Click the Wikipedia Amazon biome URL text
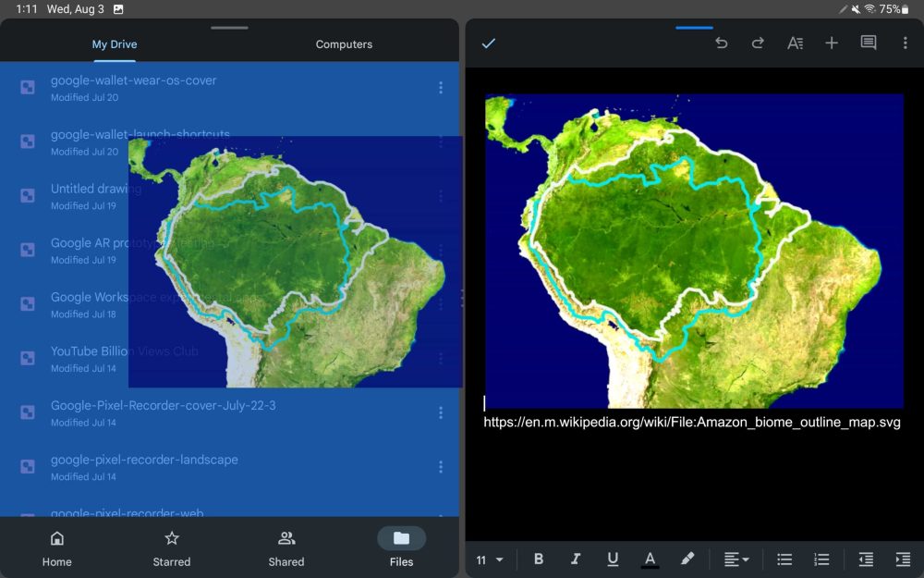 (692, 422)
